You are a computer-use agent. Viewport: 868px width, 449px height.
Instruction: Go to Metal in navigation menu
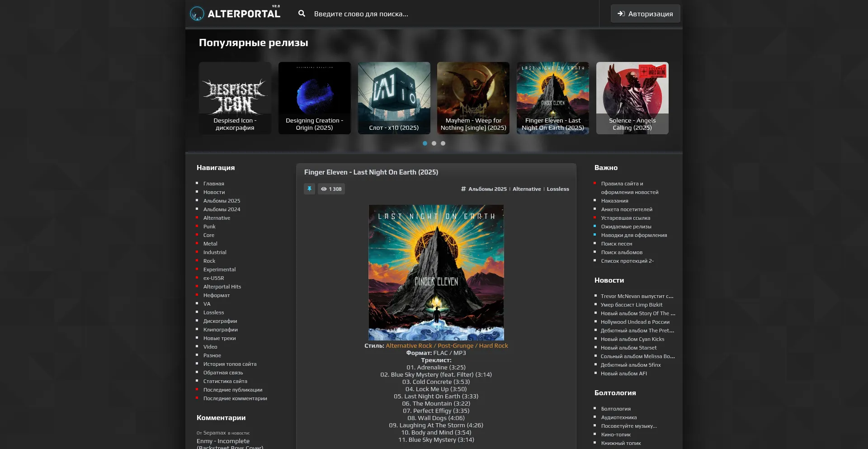(210, 244)
